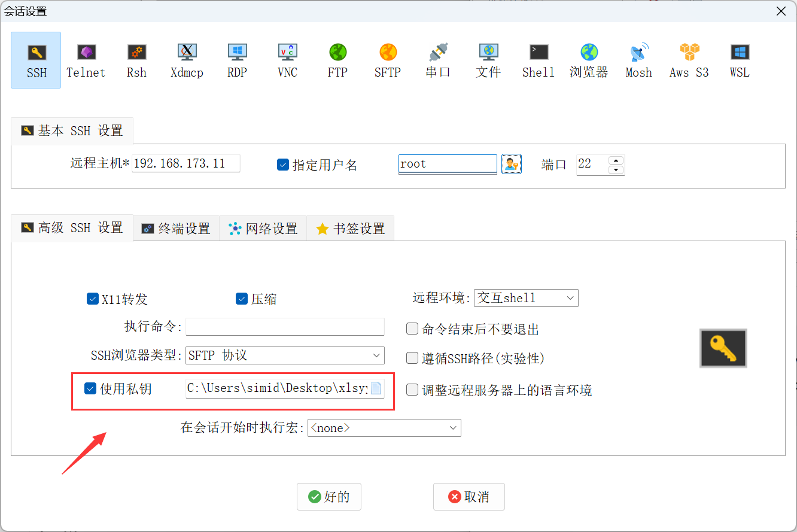
Task: Click the user credentials manager icon
Action: 511,164
